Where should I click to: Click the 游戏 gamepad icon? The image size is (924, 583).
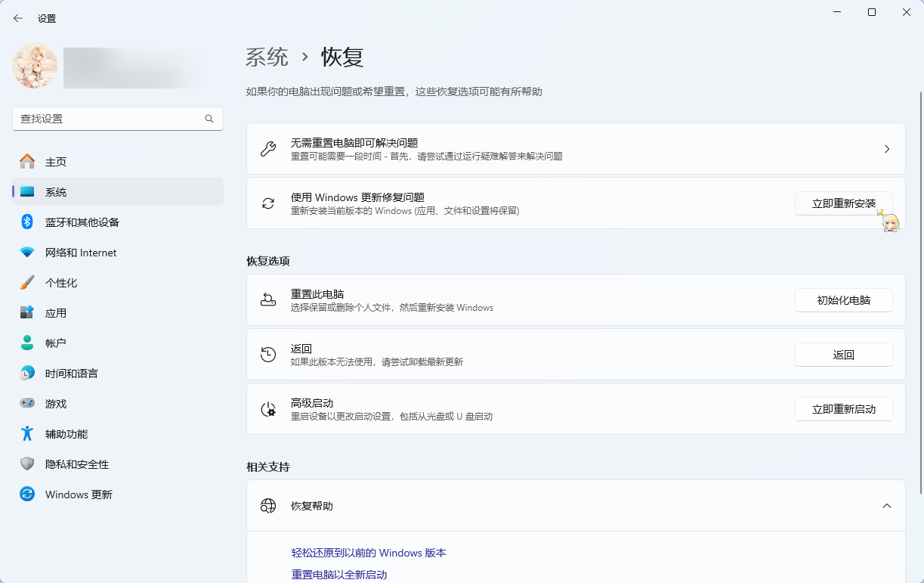(x=27, y=404)
